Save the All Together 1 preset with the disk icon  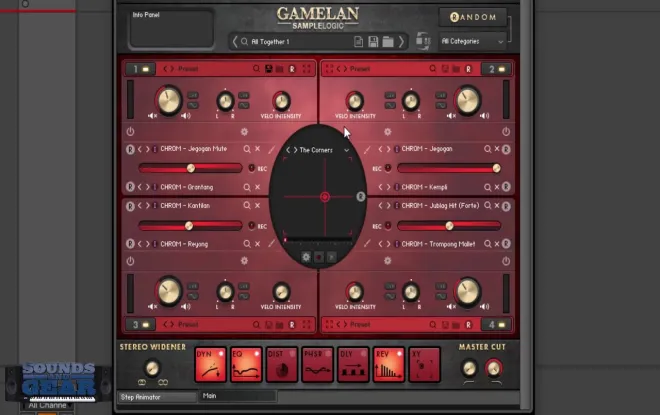(x=372, y=42)
